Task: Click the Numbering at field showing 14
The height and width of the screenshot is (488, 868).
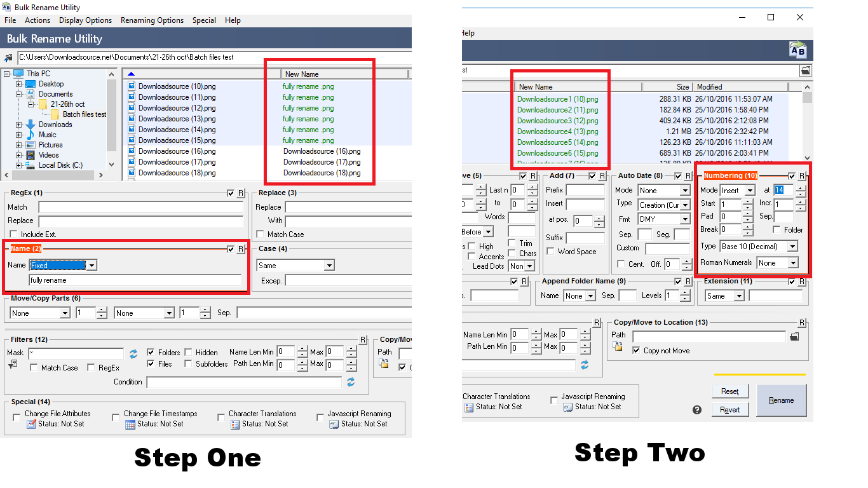Action: pyautogui.click(x=783, y=190)
